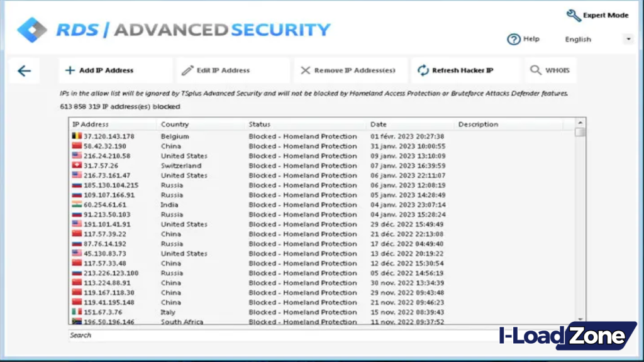Click the RDS Advanced Security diamond logo
The image size is (644, 362).
click(x=34, y=28)
